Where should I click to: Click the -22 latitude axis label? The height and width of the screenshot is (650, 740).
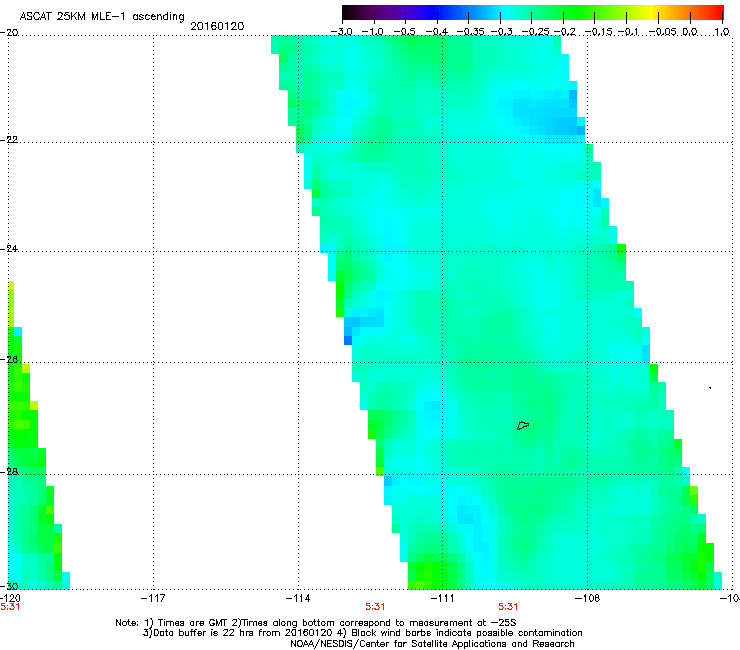[9, 139]
